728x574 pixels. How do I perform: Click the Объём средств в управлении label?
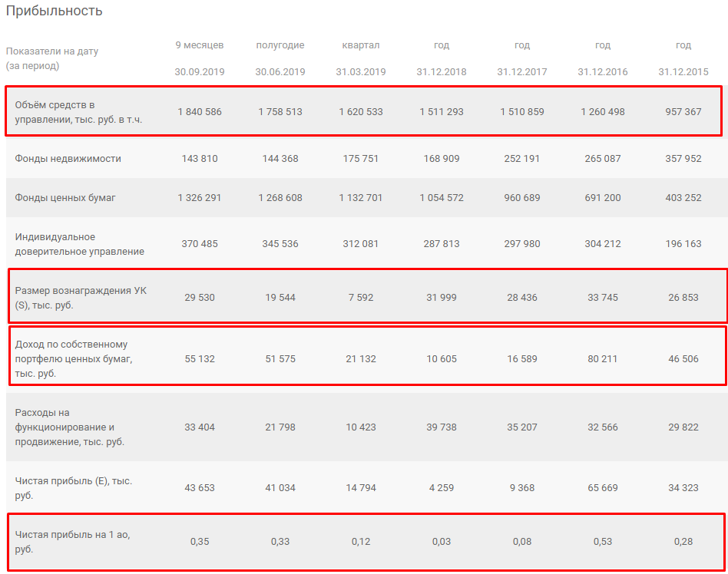tap(78, 112)
